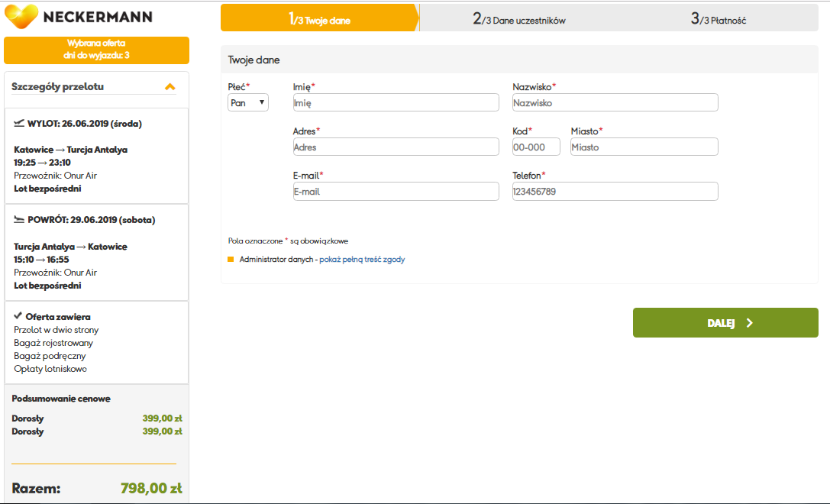The height and width of the screenshot is (504, 830).
Task: Click the Neckermann heart logo
Action: (x=21, y=16)
